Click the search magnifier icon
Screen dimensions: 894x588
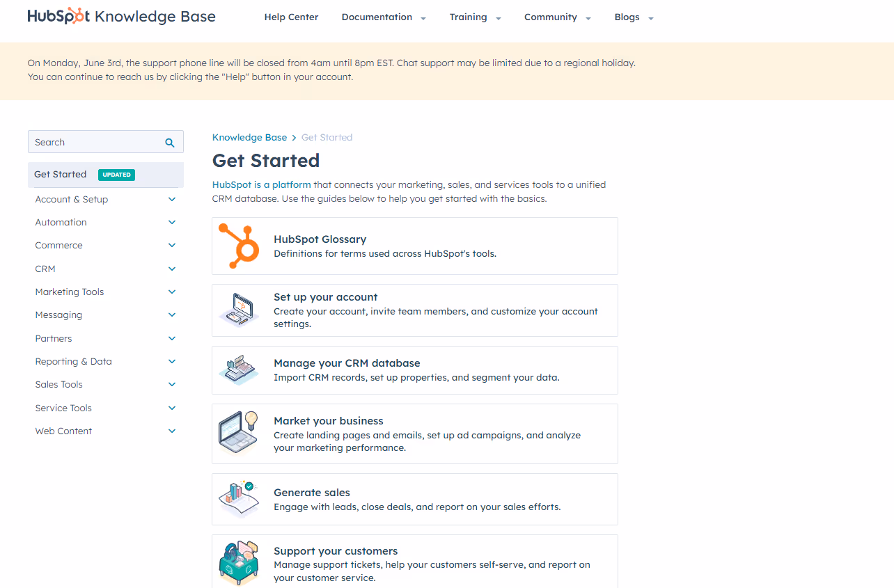click(x=170, y=142)
